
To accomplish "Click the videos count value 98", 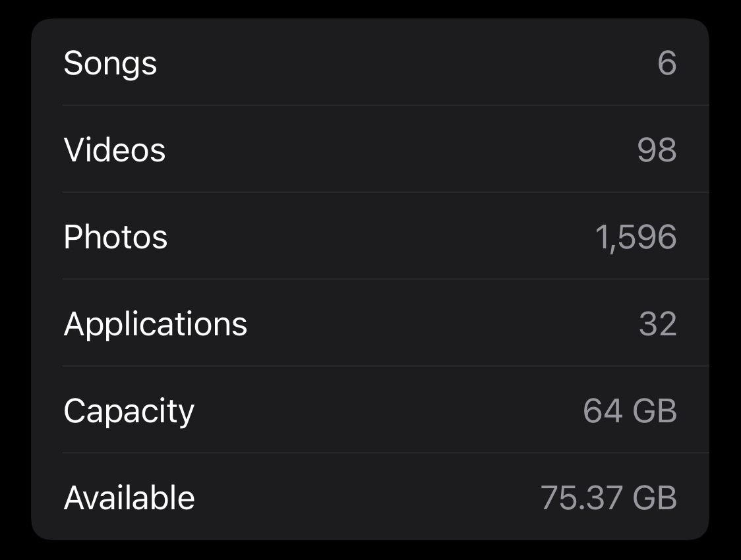I will pyautogui.click(x=657, y=150).
